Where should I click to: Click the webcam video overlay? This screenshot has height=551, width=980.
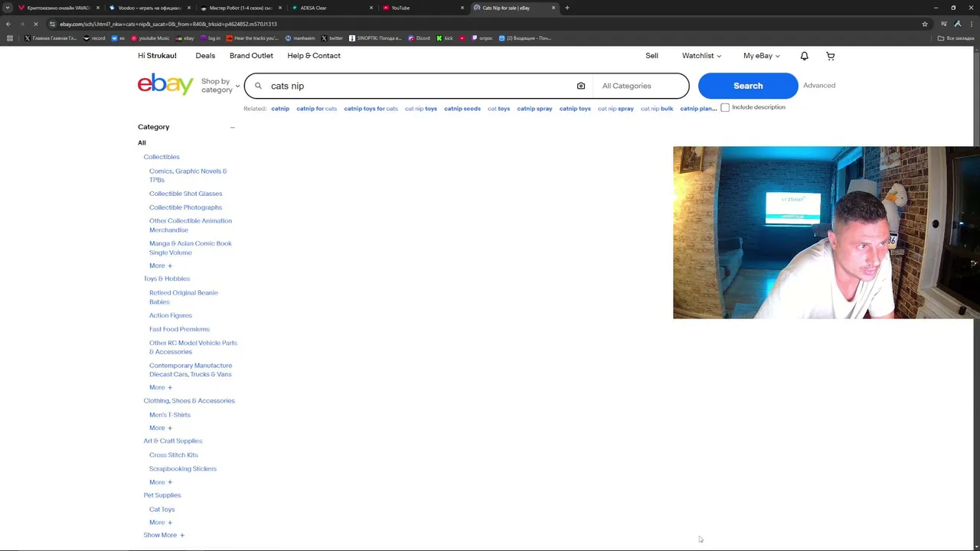pos(826,233)
